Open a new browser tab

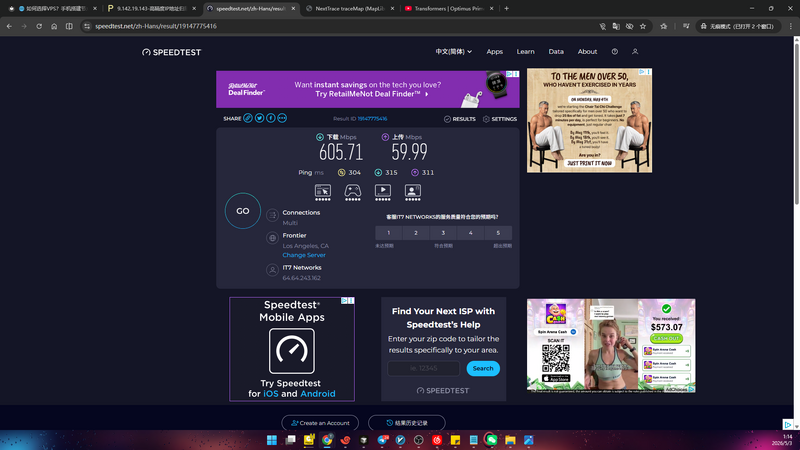tap(507, 9)
